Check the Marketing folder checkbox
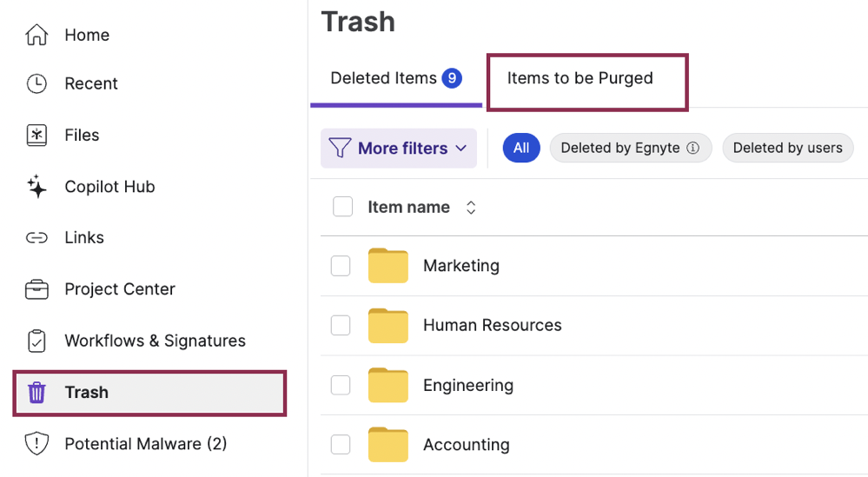The height and width of the screenshot is (477, 868). [341, 266]
